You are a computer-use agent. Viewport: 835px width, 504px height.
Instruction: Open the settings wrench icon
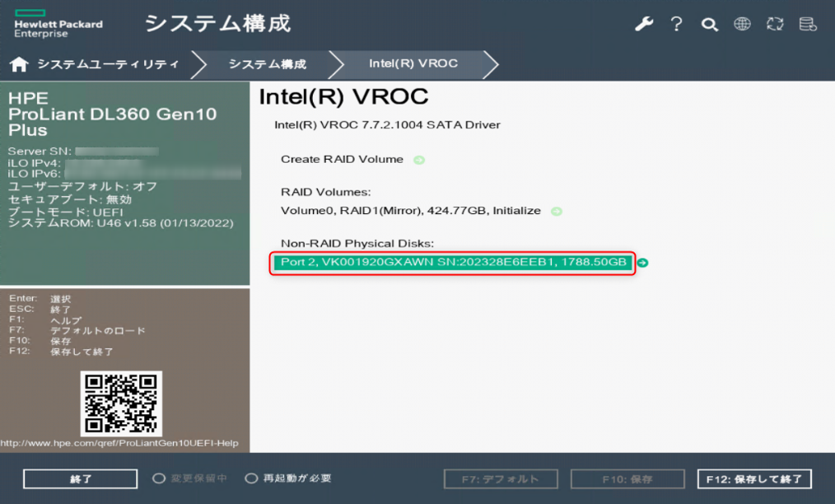[x=644, y=24]
